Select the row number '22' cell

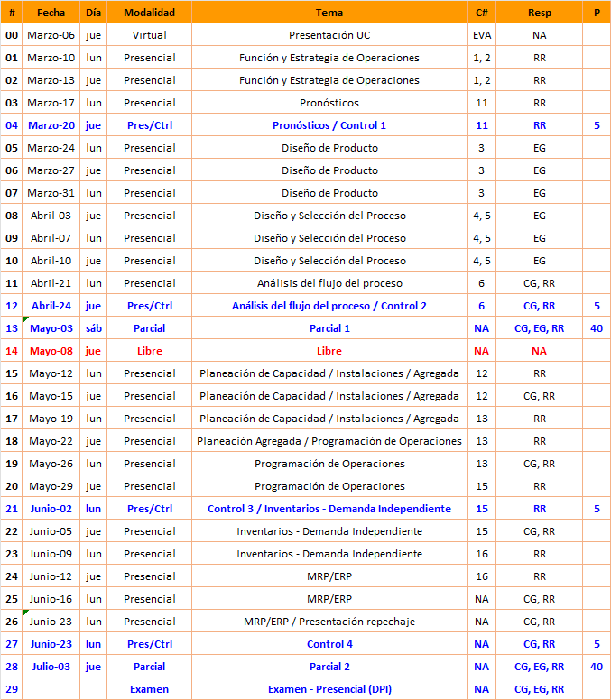(12, 531)
